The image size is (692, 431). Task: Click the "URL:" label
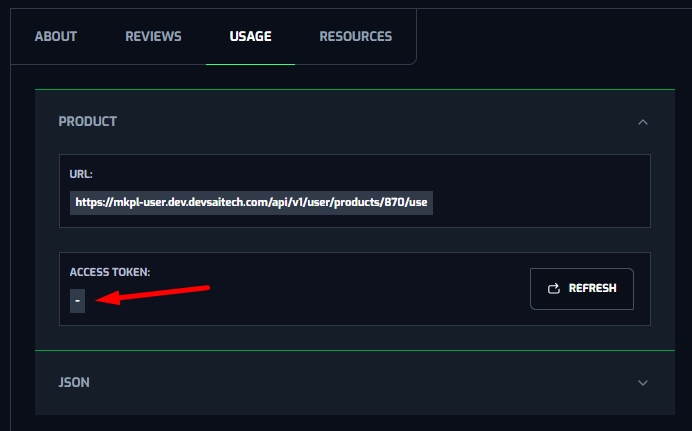tap(81, 174)
